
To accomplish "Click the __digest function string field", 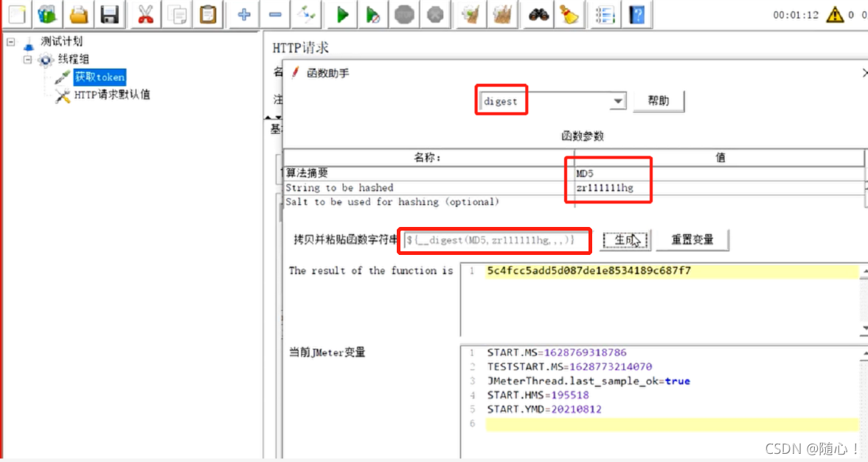I will point(496,240).
